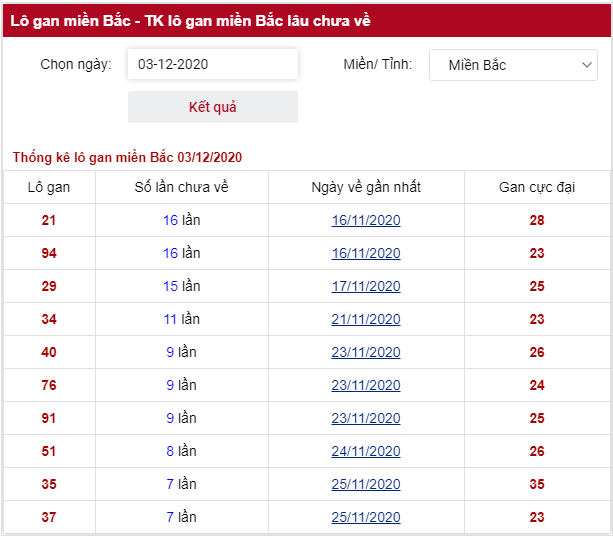Click the Ngày về gần nhất header
Viewport: 613px width, 540px height.
[x=366, y=187]
